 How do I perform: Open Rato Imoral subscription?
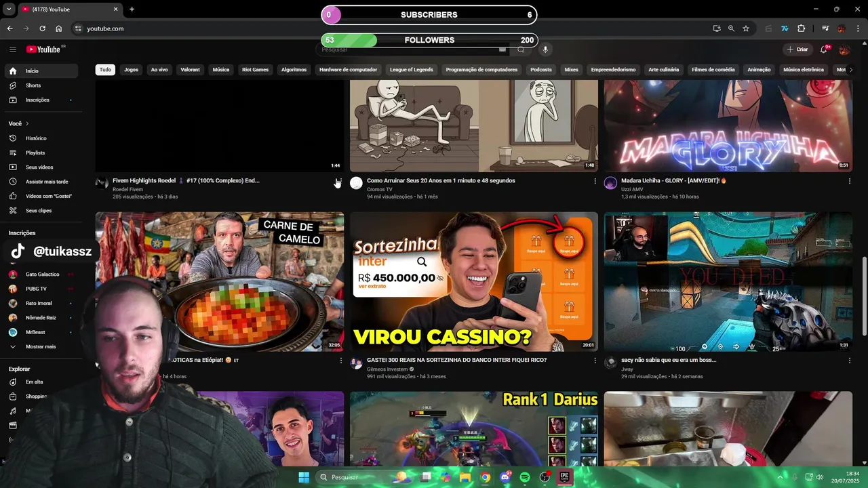point(41,303)
